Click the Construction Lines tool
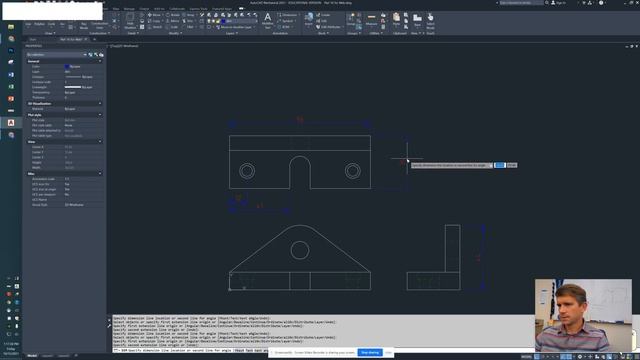 99,25
